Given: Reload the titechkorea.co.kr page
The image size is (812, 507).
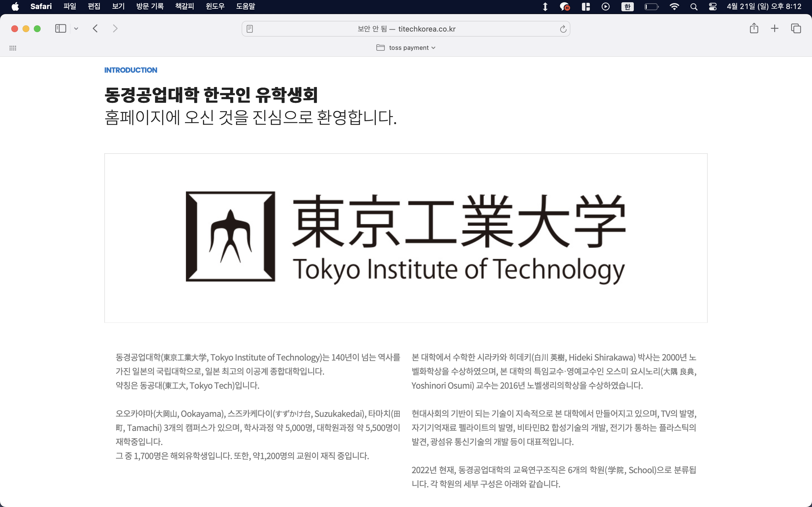Looking at the screenshot, I should coord(563,29).
